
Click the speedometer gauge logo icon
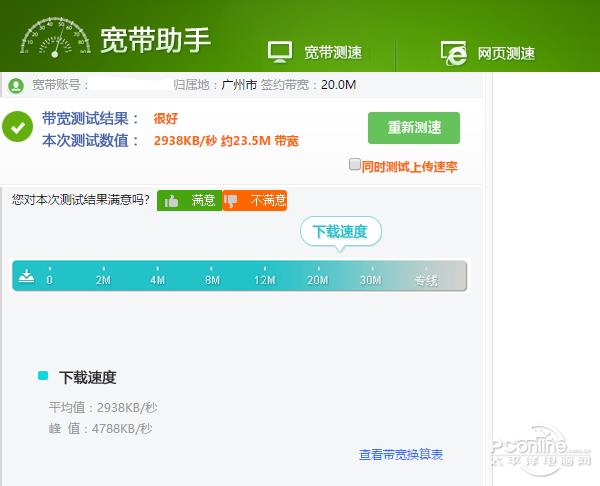click(x=53, y=38)
